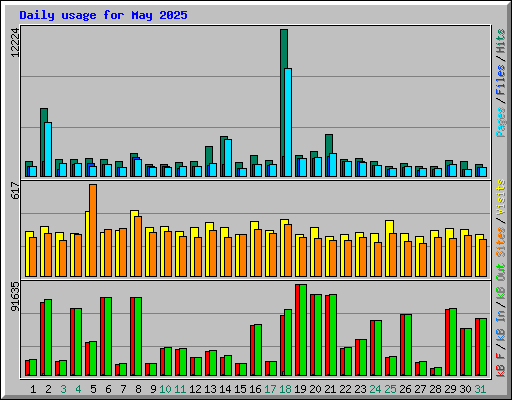The width and height of the screenshot is (512, 400).
Task: Click day 14 on the x-axis
Action: pos(225,389)
